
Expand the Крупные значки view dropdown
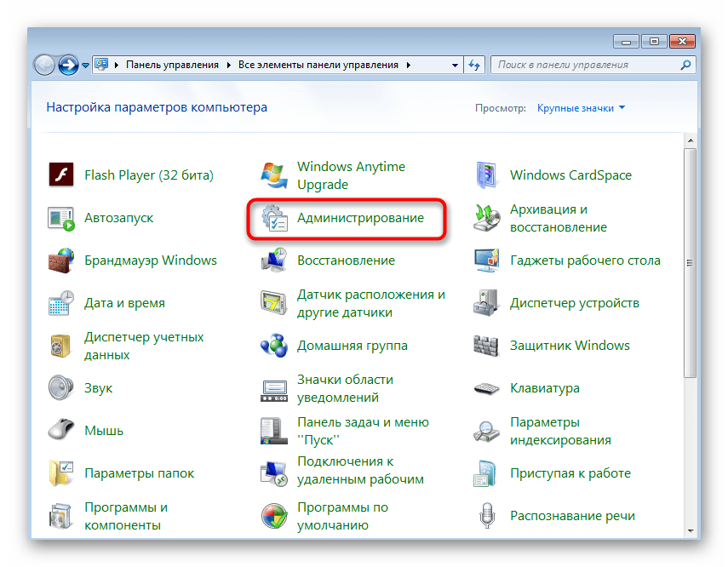[581, 108]
